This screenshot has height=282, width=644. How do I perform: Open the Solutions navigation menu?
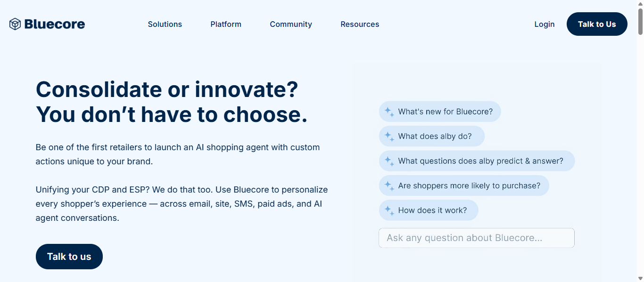(x=165, y=24)
